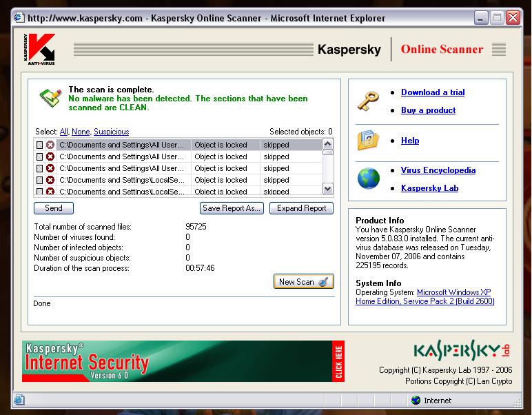Click fourth row's C:\Documents and Settings\LocalSe path

tap(123, 180)
